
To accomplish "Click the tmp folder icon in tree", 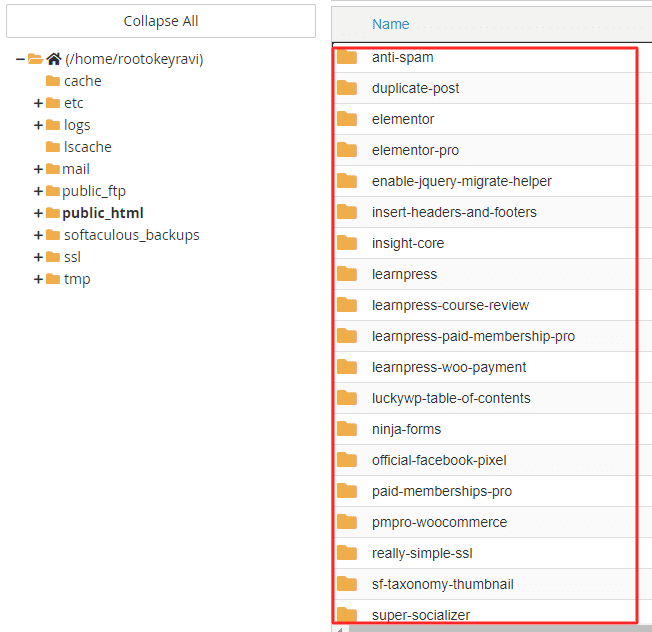I will point(53,279).
